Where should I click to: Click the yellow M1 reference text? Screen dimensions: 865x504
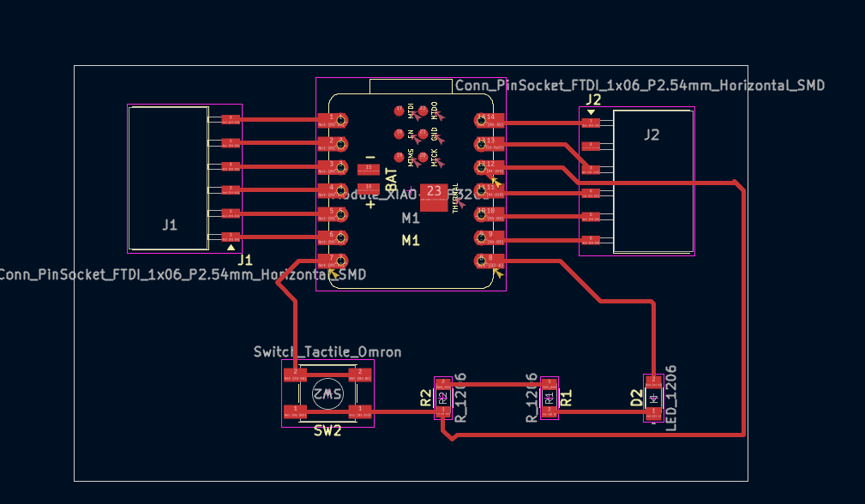411,240
